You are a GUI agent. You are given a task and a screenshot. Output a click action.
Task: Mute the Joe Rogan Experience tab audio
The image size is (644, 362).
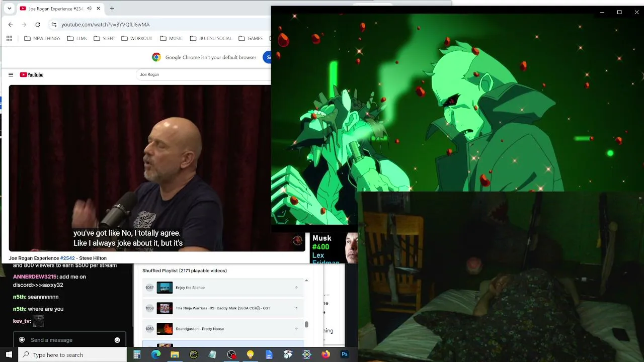(x=89, y=9)
